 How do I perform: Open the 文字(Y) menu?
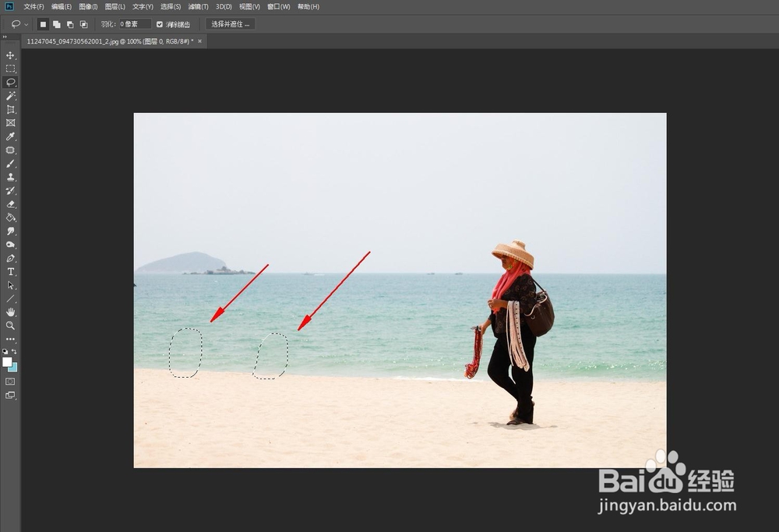[x=143, y=6]
